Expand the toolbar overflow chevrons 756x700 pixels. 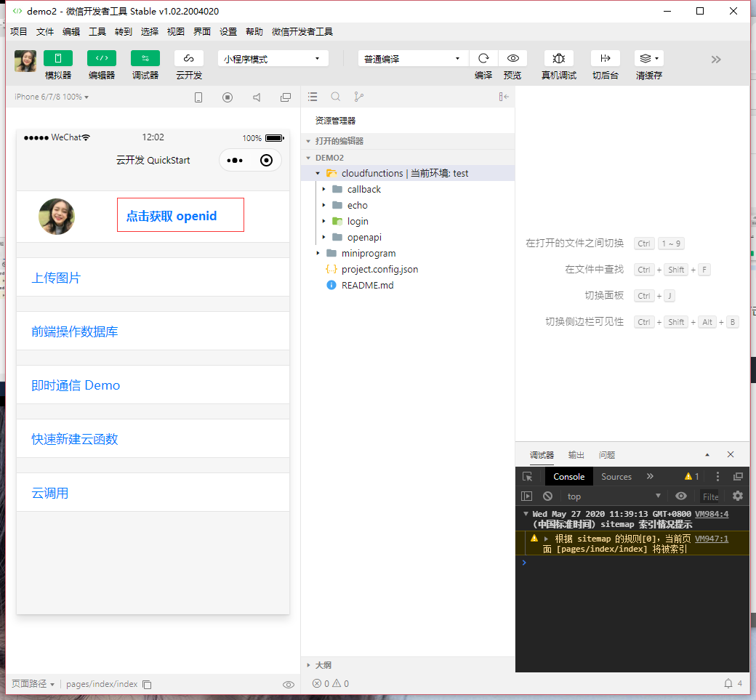point(716,60)
